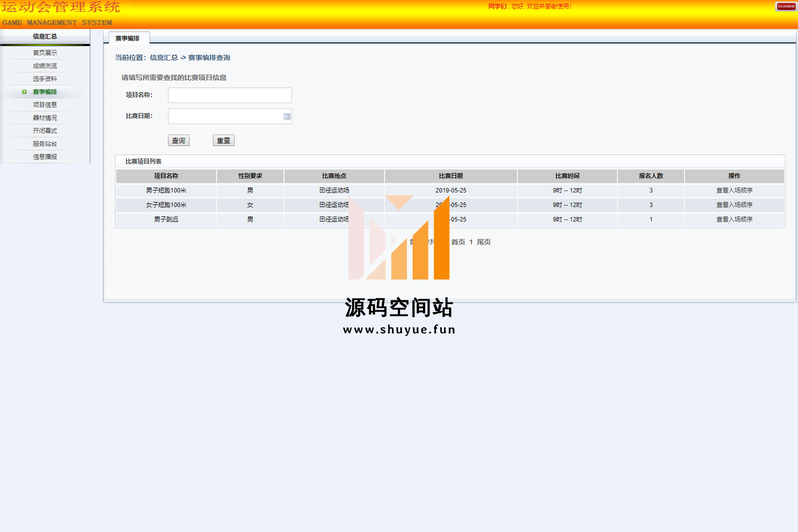Click the 比赛地点 column header
Viewport: 798px width, 532px height.
[x=334, y=176]
